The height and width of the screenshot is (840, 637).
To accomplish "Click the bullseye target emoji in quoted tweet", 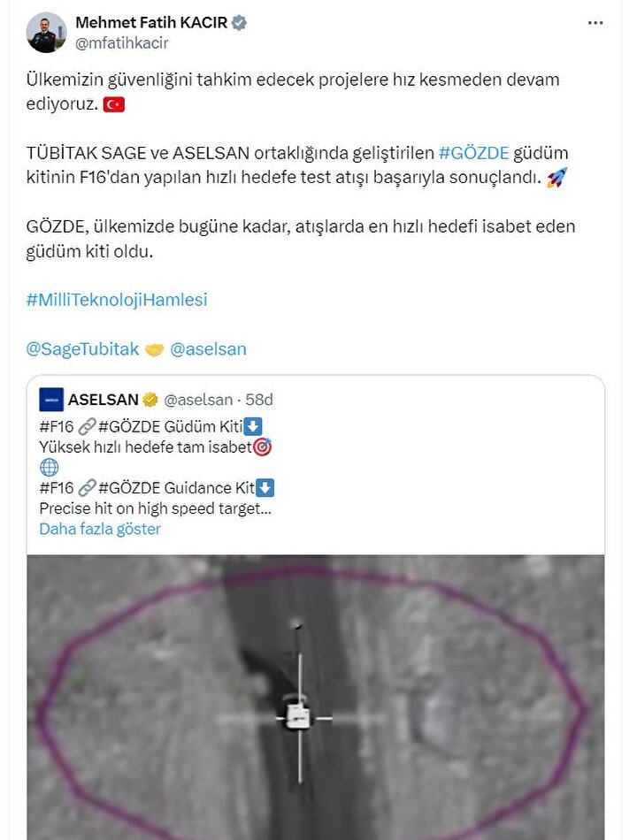I will (262, 447).
